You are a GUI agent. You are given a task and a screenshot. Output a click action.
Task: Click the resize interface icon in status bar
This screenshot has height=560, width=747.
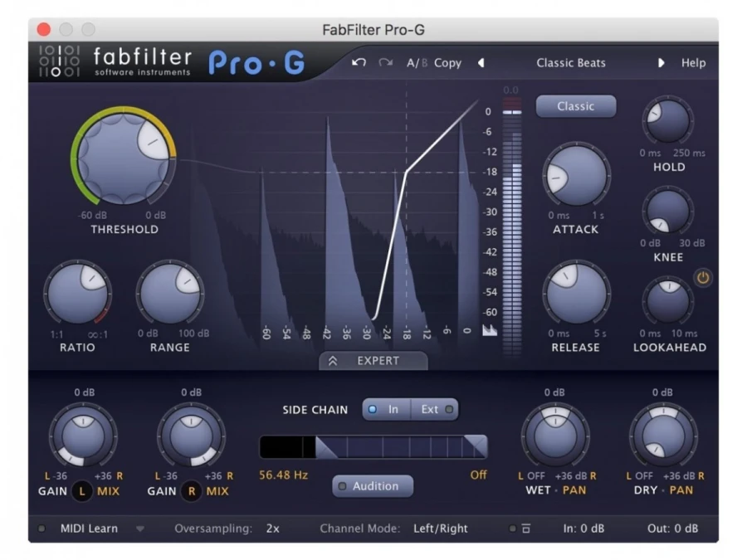tap(526, 528)
